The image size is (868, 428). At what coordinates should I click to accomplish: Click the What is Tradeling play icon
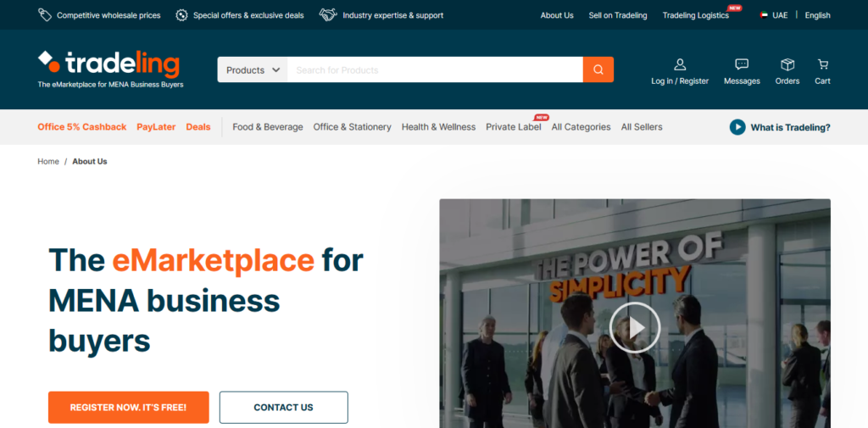click(737, 127)
